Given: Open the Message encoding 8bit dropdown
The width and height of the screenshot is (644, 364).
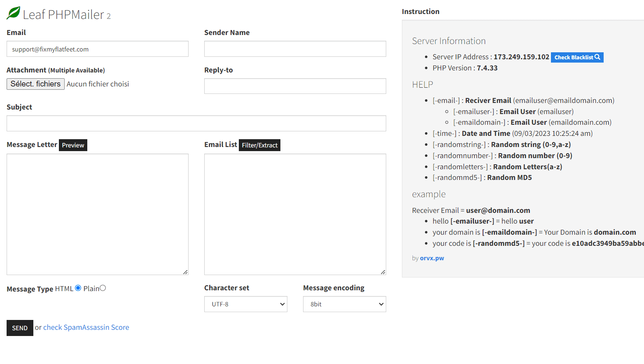Looking at the screenshot, I should click(x=344, y=304).
